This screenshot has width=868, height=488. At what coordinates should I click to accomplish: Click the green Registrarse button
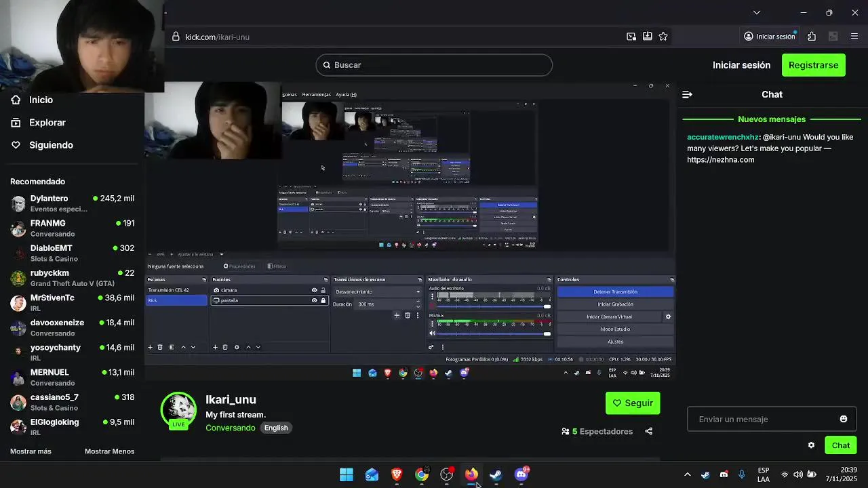(814, 65)
